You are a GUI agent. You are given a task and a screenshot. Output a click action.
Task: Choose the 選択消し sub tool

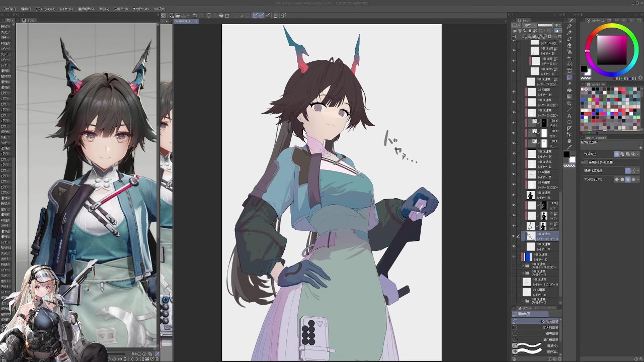point(535,351)
